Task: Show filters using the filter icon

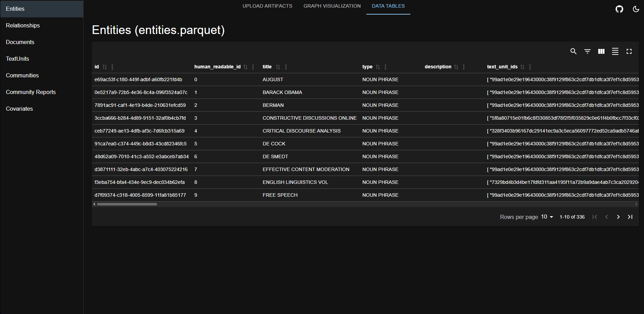Action: [587, 51]
